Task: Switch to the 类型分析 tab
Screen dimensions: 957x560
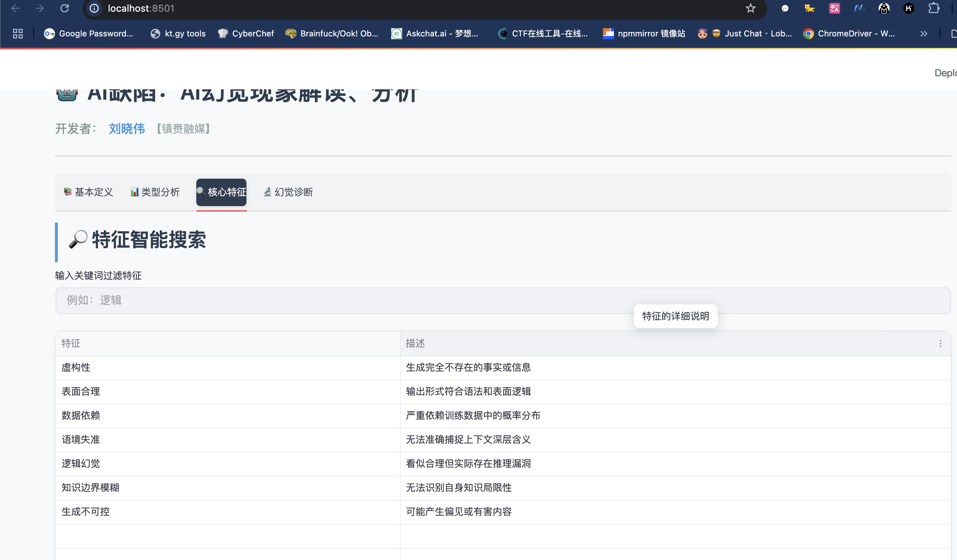Action: pos(155,192)
